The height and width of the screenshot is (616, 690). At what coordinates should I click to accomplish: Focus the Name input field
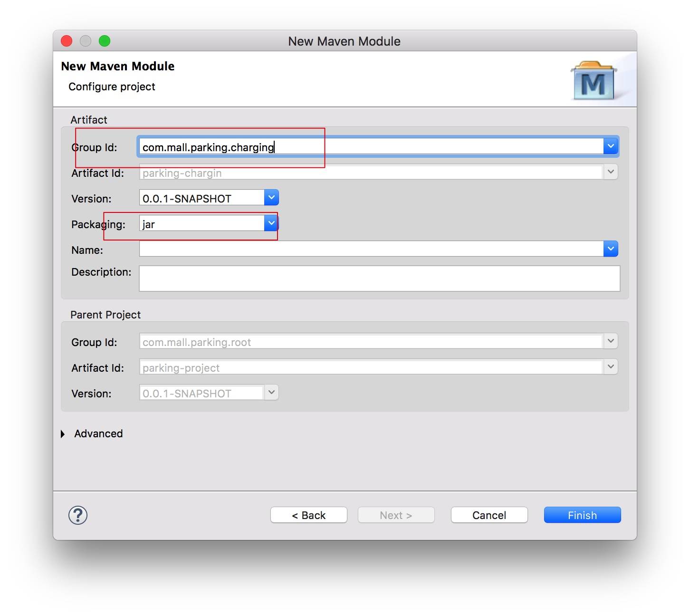pyautogui.click(x=371, y=249)
